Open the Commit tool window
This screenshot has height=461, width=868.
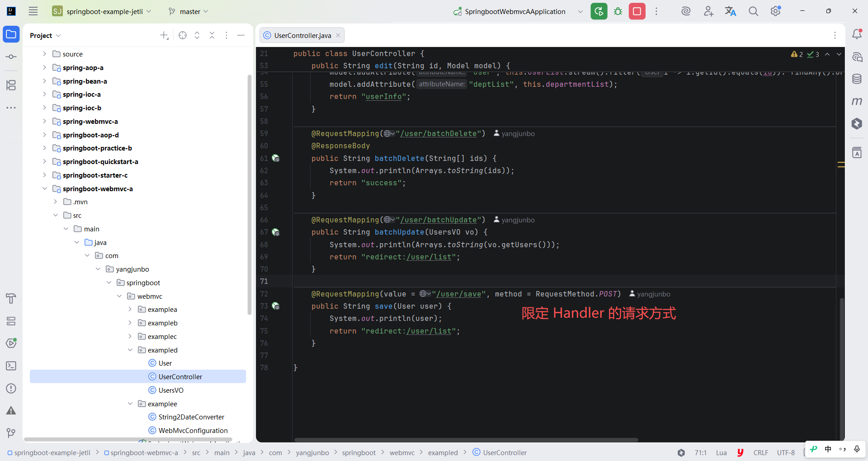click(11, 57)
